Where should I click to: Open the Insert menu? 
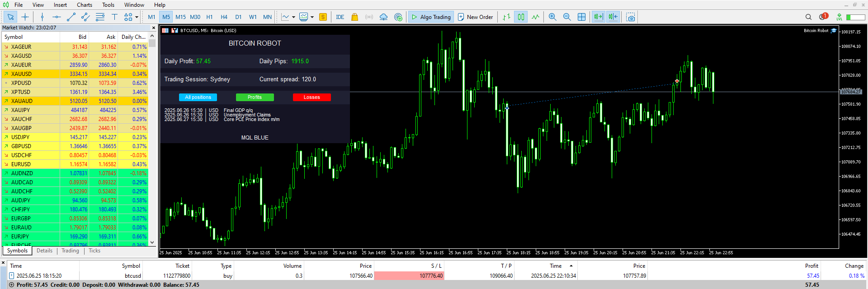[60, 5]
